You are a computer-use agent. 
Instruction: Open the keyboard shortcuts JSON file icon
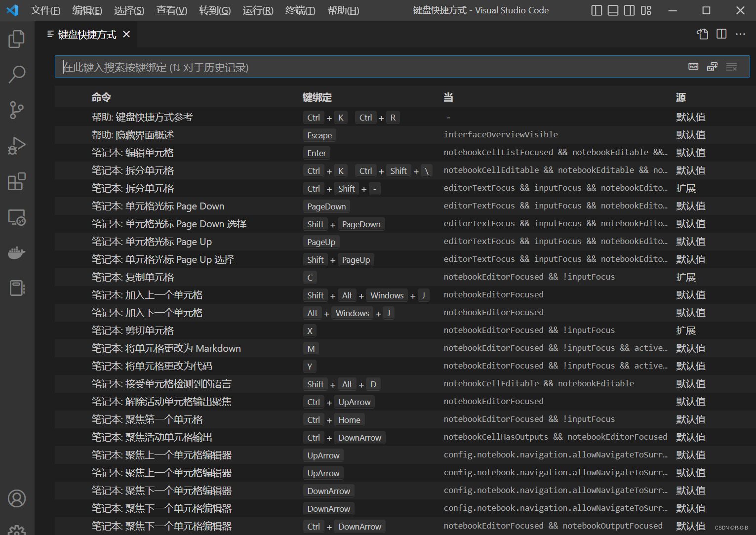(x=702, y=34)
